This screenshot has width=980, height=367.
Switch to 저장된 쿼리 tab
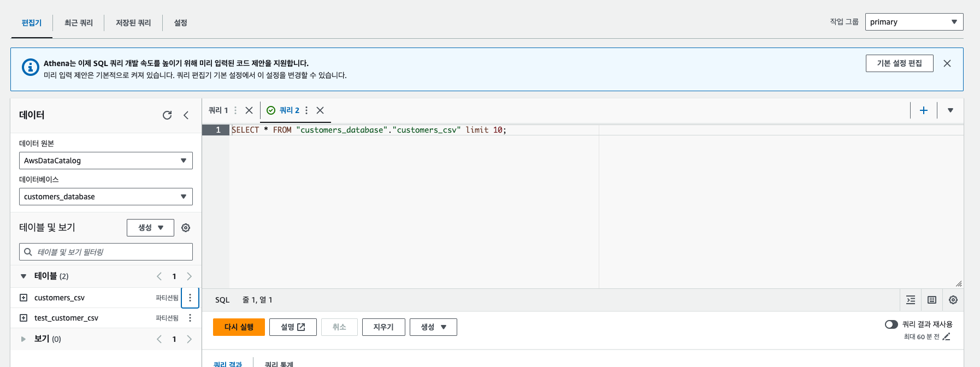[x=133, y=23]
